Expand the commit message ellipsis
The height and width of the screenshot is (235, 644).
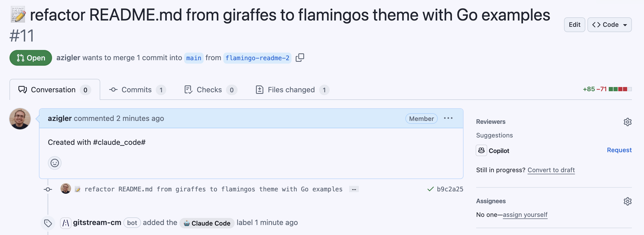354,189
